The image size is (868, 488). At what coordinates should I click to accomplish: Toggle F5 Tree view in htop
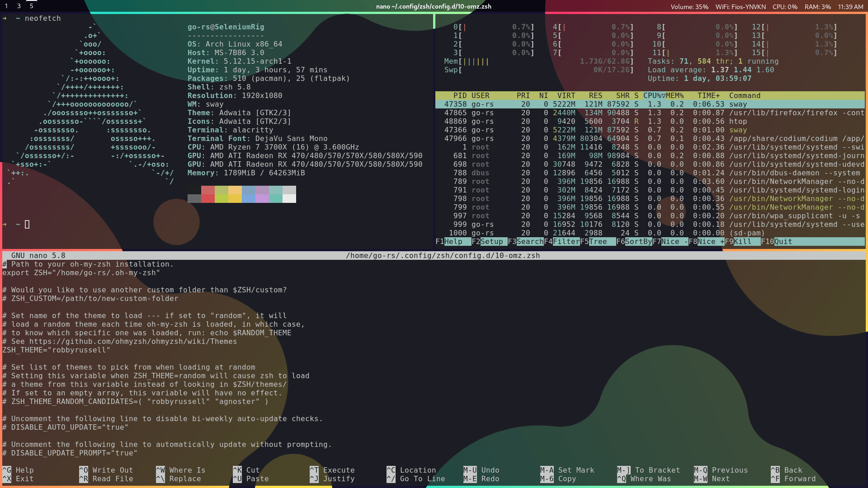(x=598, y=242)
